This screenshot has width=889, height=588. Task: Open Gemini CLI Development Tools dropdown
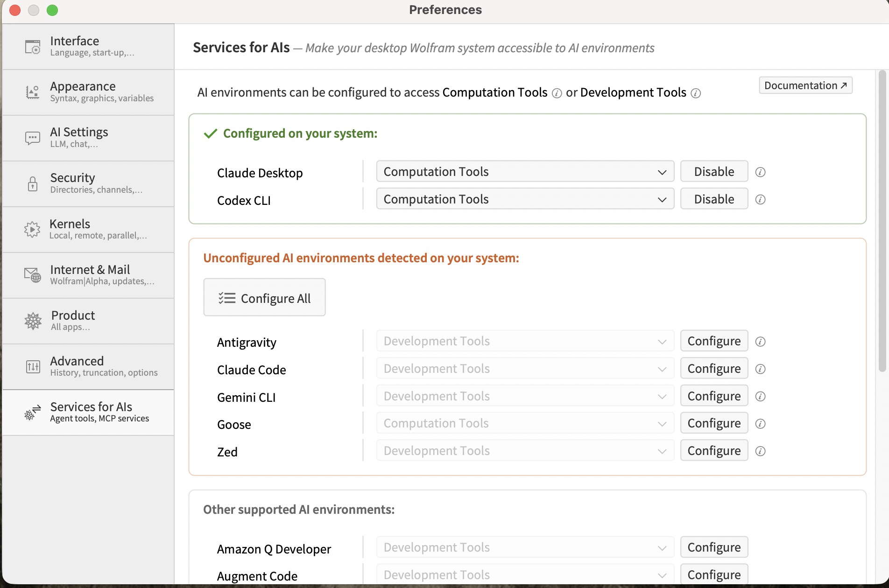tap(525, 396)
